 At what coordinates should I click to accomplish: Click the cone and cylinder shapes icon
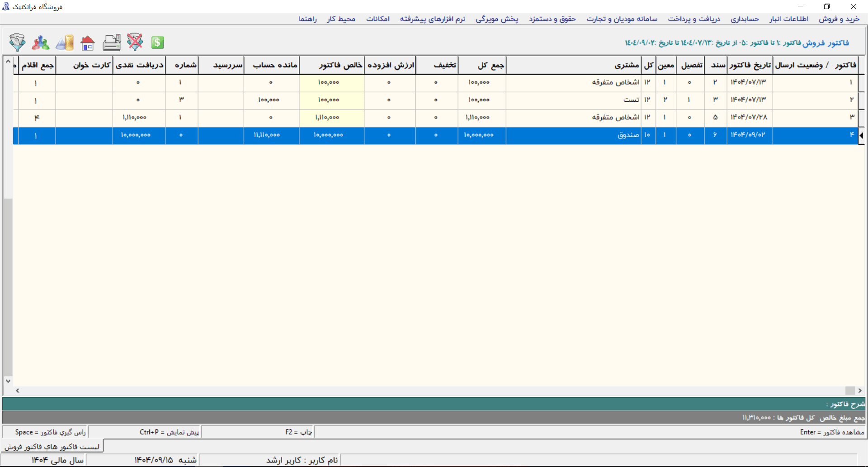coord(65,43)
